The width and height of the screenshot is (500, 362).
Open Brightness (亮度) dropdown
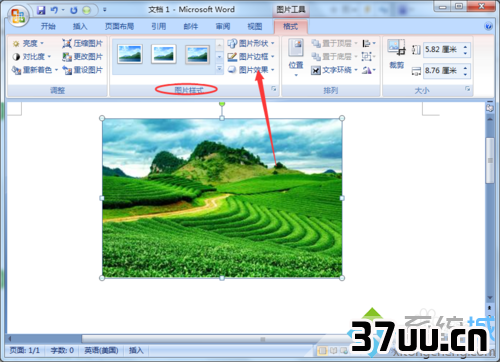[x=28, y=43]
